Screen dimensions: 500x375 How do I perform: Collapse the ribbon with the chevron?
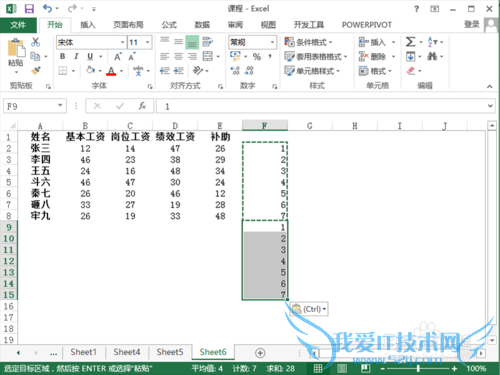489,86
